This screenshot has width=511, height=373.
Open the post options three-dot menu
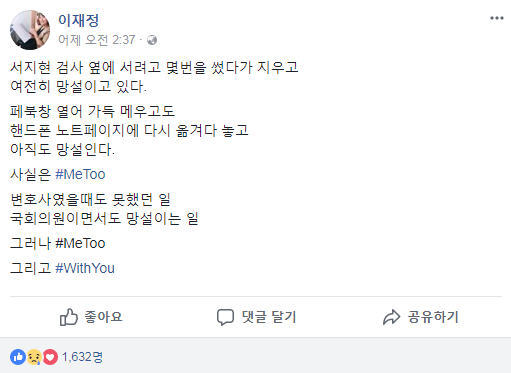coord(496,18)
